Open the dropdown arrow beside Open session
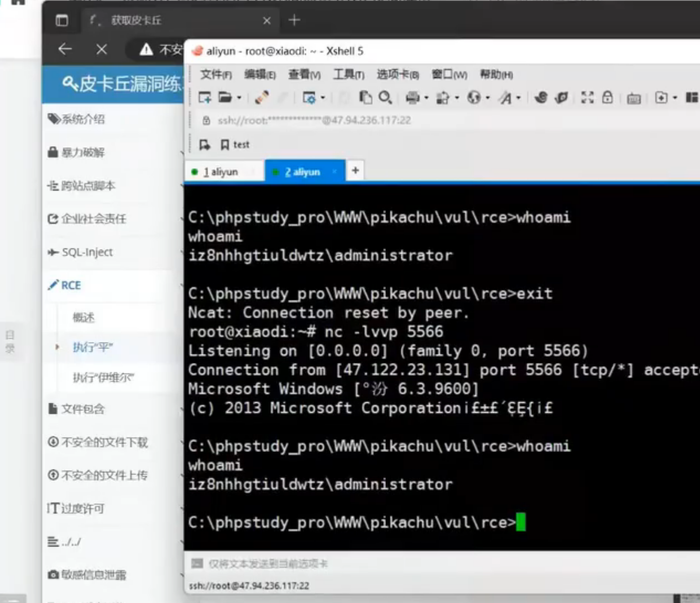Viewport: 700px width, 603px height. tap(239, 98)
